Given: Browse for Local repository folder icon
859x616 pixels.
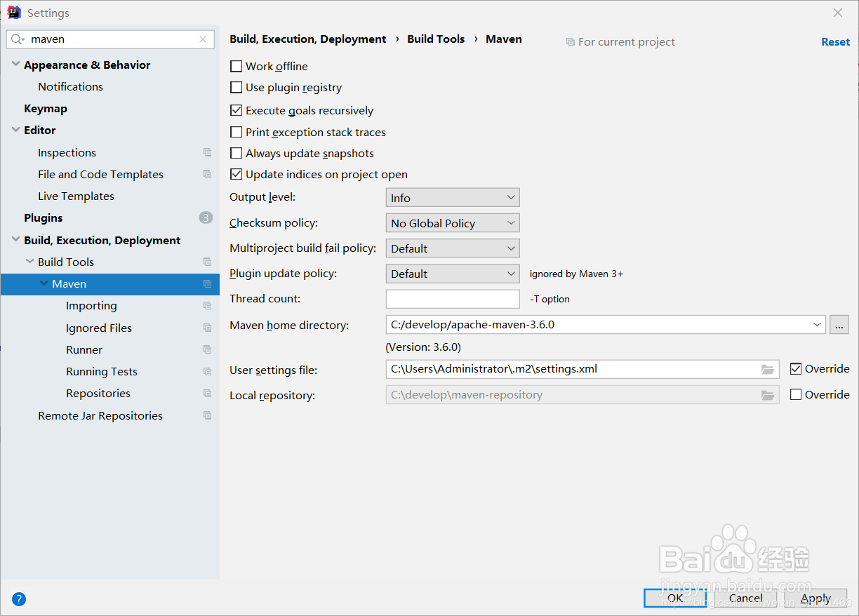Looking at the screenshot, I should click(768, 395).
